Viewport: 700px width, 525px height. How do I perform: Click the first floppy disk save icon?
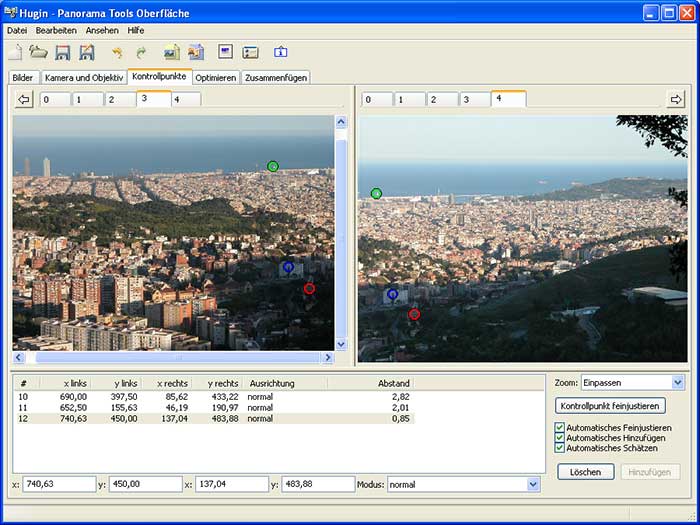pos(63,52)
